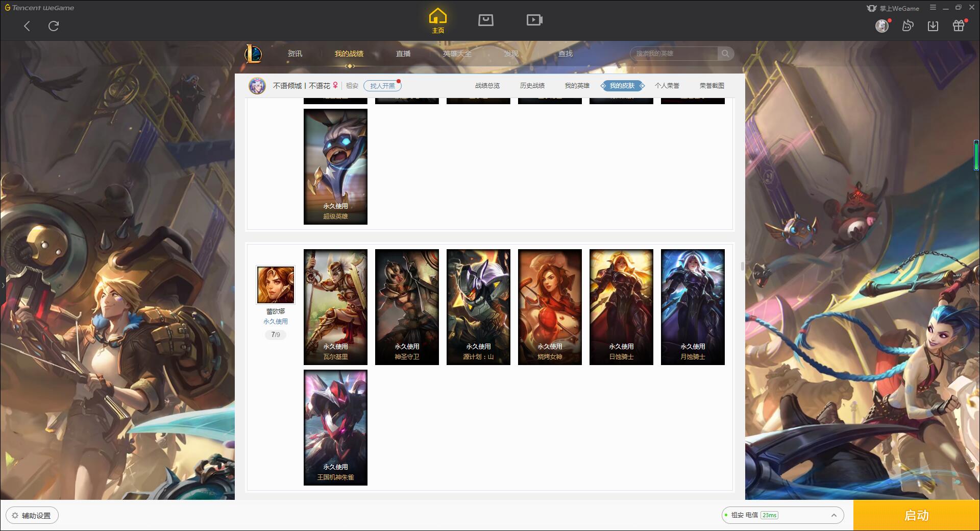Viewport: 980px width, 531px height.
Task: Click the 祖安 server label beside the player name
Action: 352,86
